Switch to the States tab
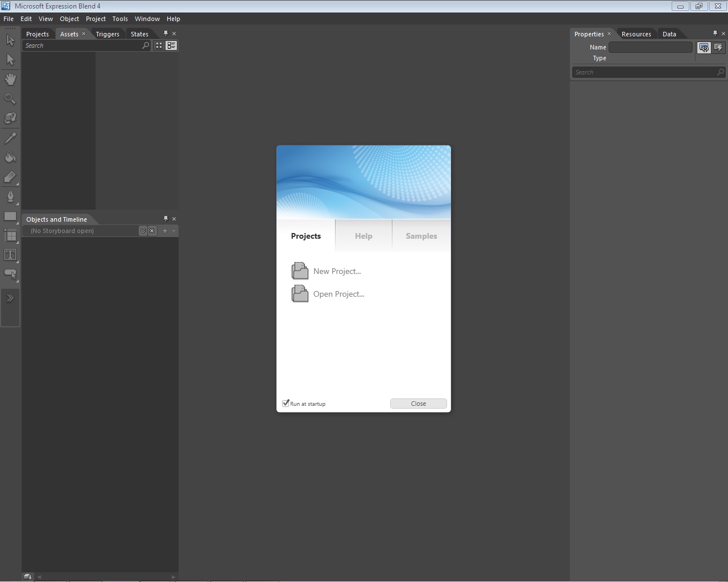This screenshot has width=728, height=582. click(139, 34)
